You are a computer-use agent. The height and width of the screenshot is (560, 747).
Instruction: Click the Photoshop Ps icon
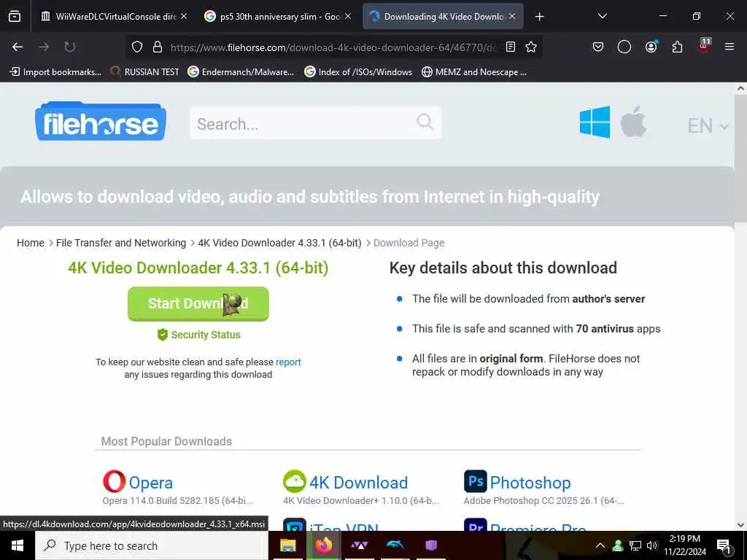[476, 481]
